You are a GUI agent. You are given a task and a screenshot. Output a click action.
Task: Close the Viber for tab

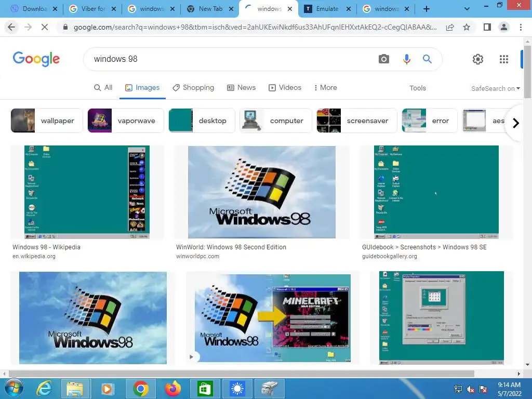(x=114, y=9)
